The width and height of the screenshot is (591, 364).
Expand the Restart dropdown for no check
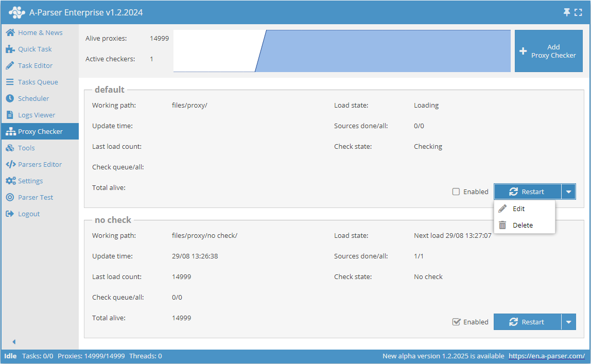click(x=568, y=322)
